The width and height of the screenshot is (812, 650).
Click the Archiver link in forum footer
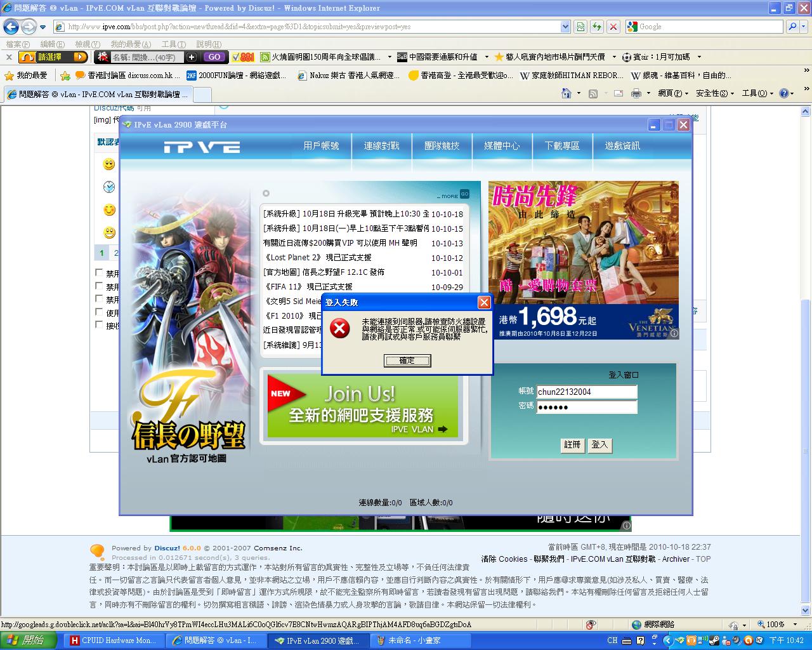point(676,559)
